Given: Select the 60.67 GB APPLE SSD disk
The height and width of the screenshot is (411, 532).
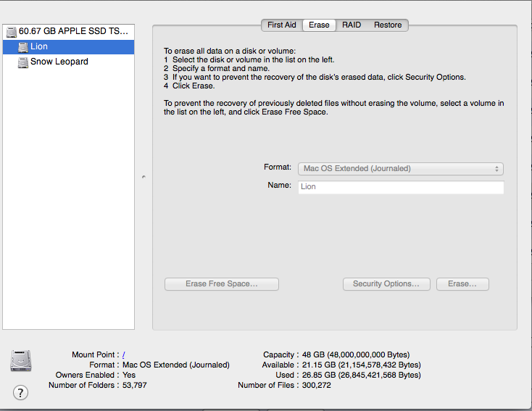Looking at the screenshot, I should tap(69, 32).
